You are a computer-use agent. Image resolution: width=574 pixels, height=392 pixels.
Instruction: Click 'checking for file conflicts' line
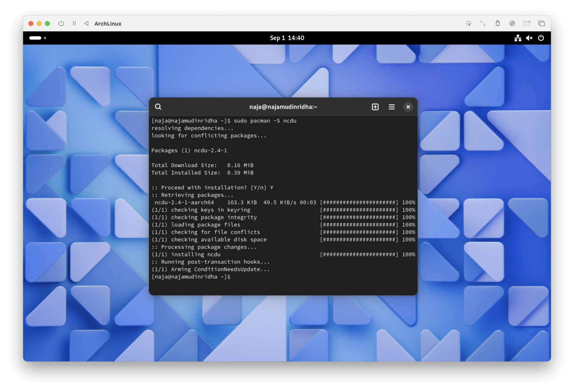point(283,232)
